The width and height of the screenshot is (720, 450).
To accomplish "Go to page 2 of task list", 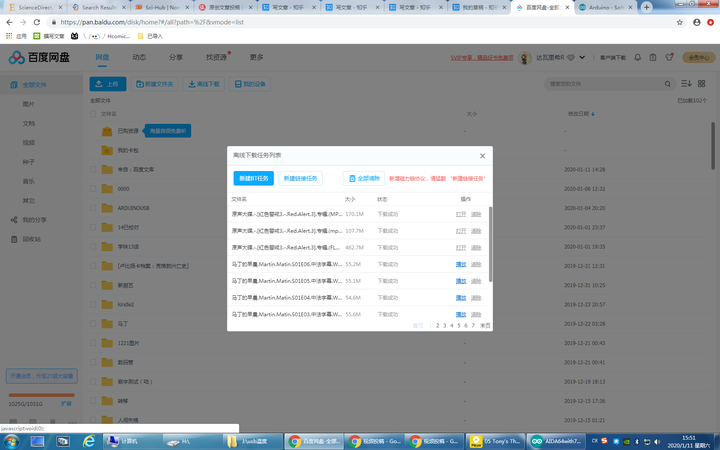I will tap(437, 326).
